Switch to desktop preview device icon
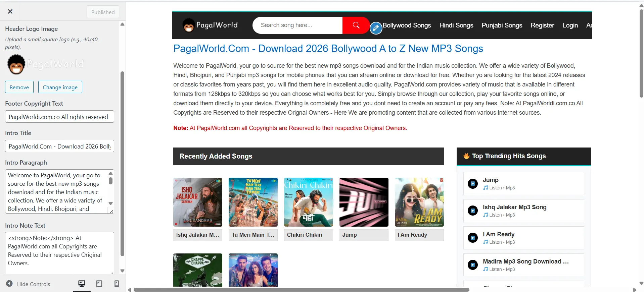644x292 pixels. tap(82, 284)
